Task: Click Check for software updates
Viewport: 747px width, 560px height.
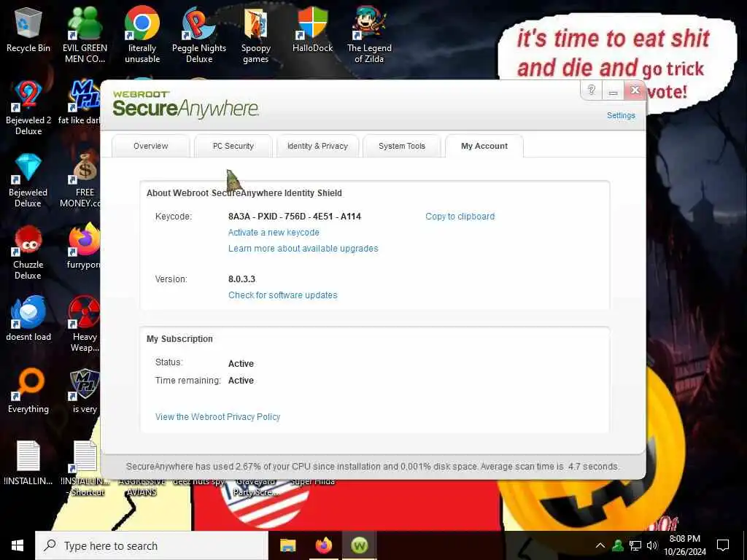Action: point(282,295)
